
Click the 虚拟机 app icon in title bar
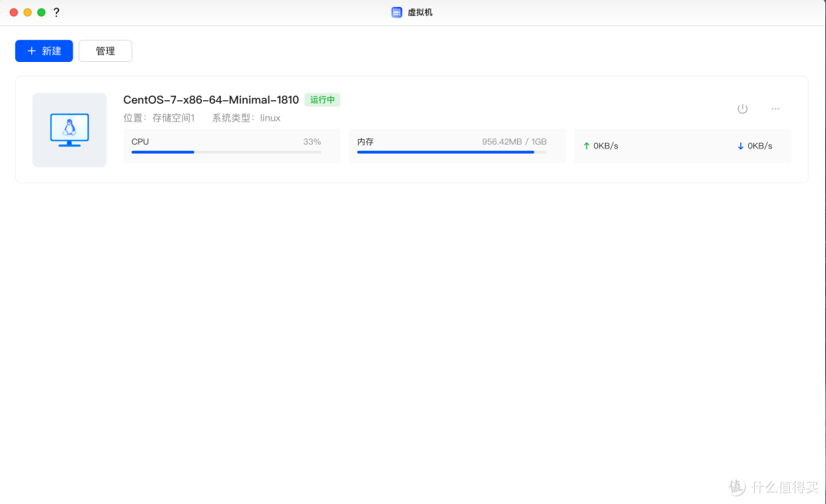click(397, 12)
